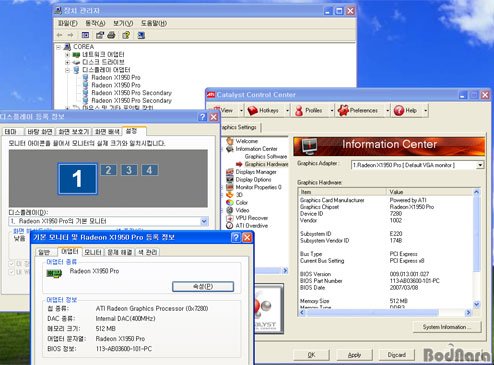Select Welcome in Catalyst tree
The width and height of the screenshot is (494, 365).
[247, 141]
